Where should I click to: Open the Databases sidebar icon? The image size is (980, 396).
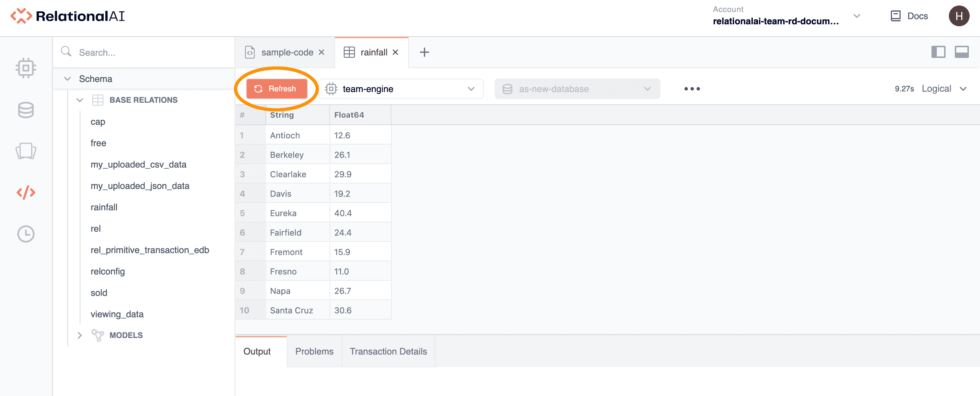[x=26, y=110]
